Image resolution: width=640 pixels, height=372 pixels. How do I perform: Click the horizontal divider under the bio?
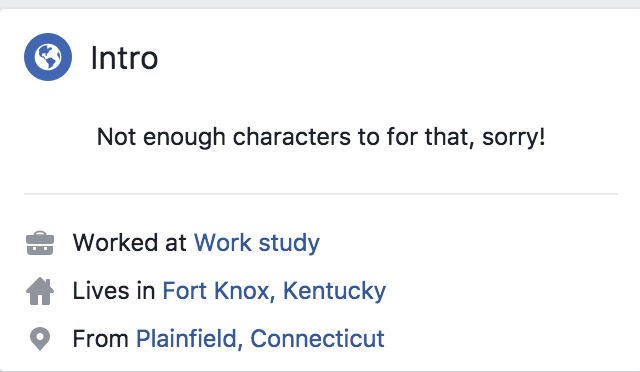point(321,194)
